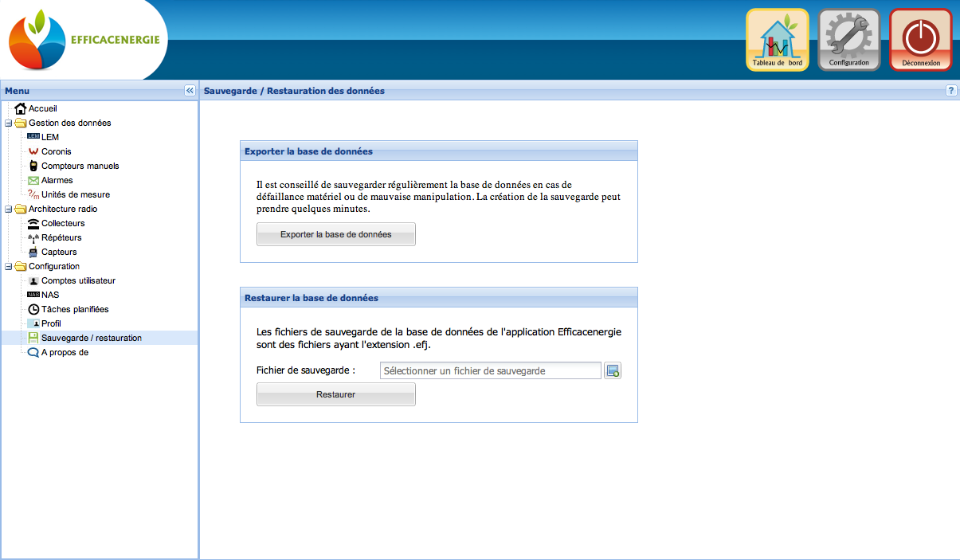Click the LEM icon in tree

[x=33, y=137]
